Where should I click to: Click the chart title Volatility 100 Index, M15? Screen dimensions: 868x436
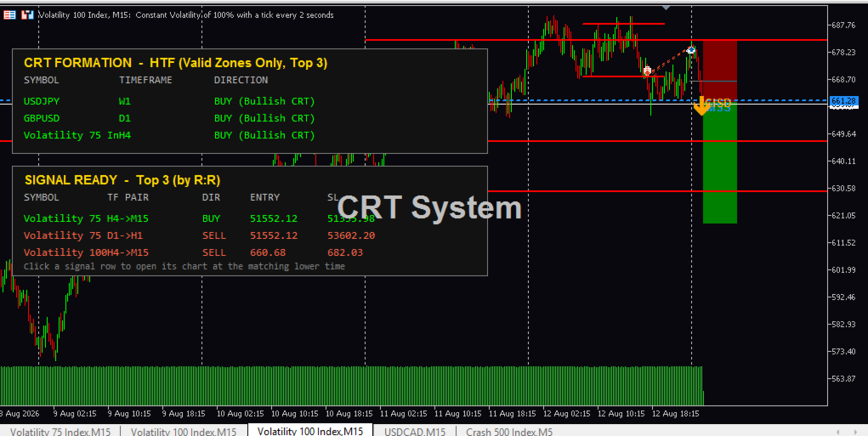tap(84, 15)
